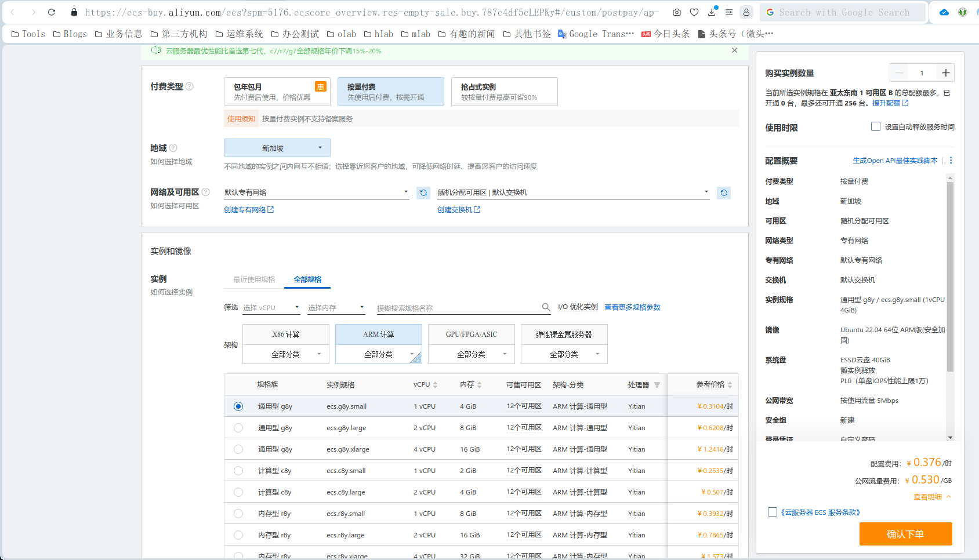The height and width of the screenshot is (560, 979).
Task: Refresh the 交换机 list
Action: point(724,192)
